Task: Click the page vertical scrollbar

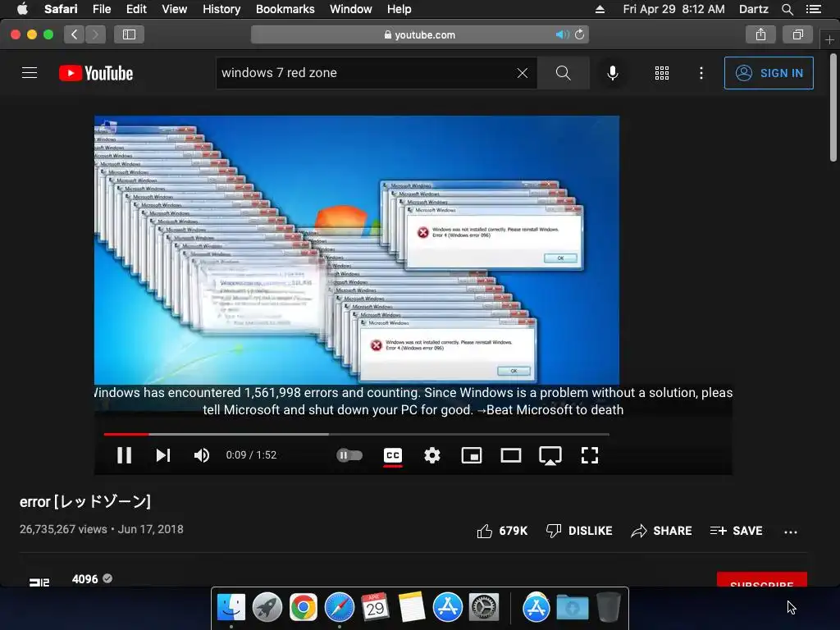Action: point(833,107)
